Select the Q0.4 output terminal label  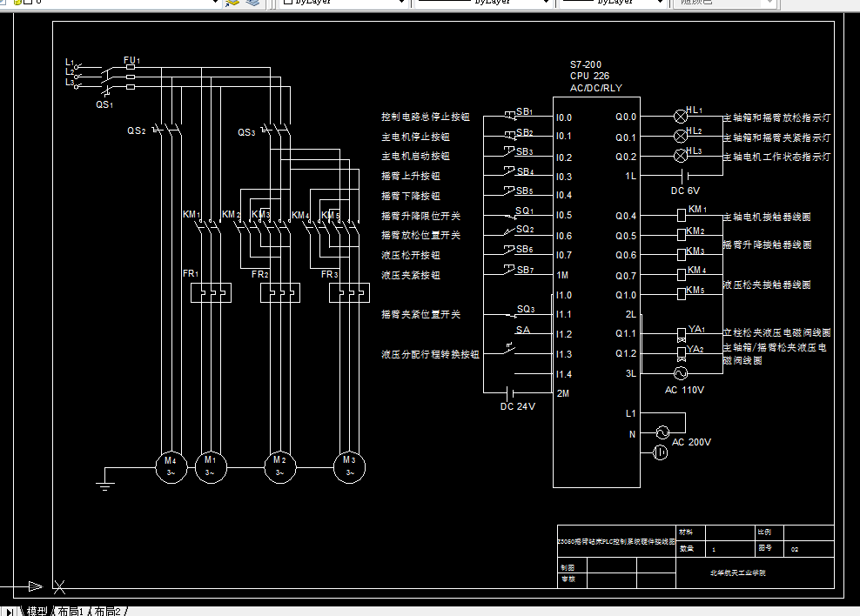[x=626, y=216]
